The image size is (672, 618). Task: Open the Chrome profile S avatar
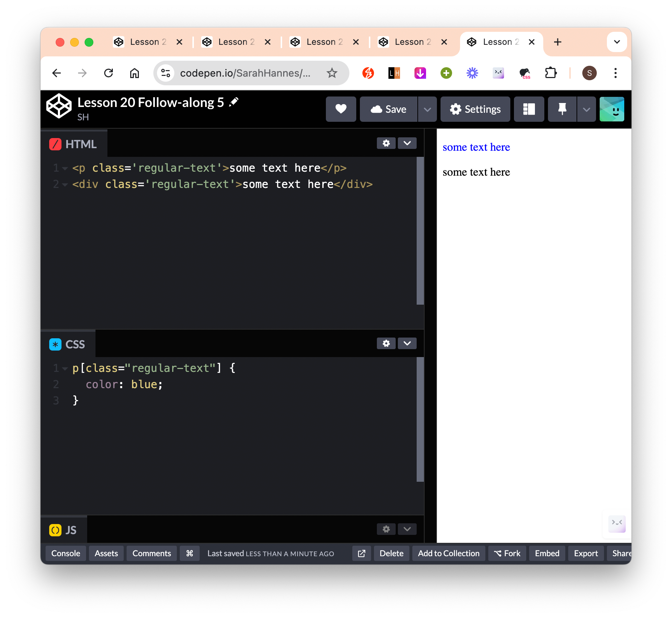click(589, 73)
